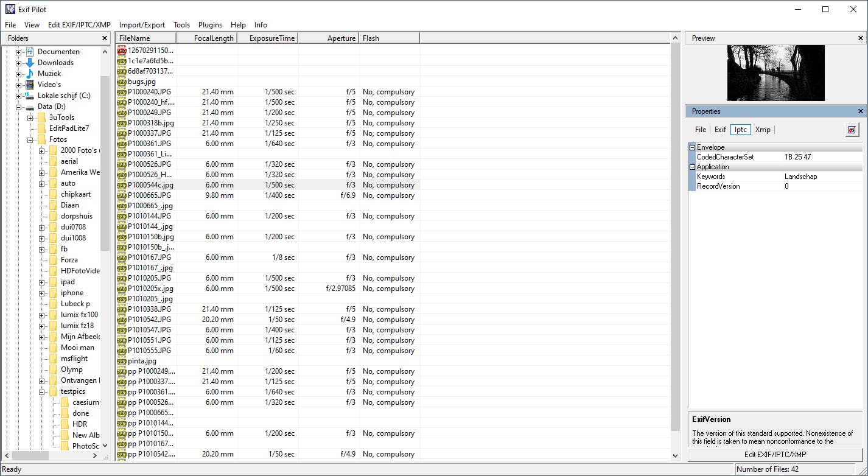
Task: Select the Mooi man folder
Action: click(77, 348)
